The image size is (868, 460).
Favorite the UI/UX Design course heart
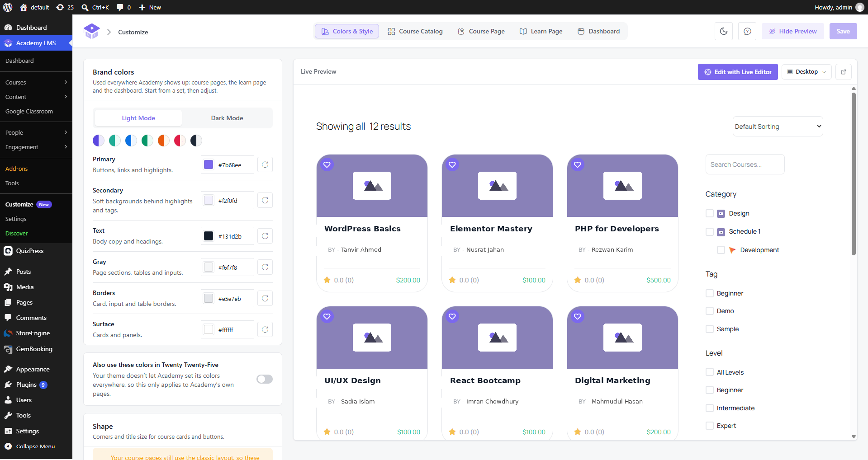327,316
